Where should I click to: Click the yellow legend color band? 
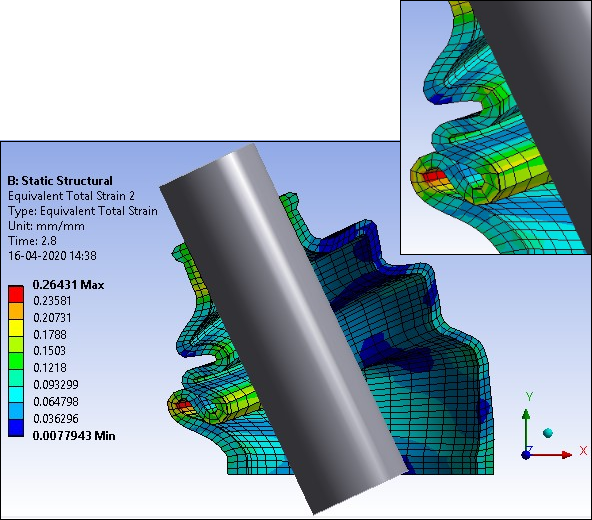coord(16,327)
